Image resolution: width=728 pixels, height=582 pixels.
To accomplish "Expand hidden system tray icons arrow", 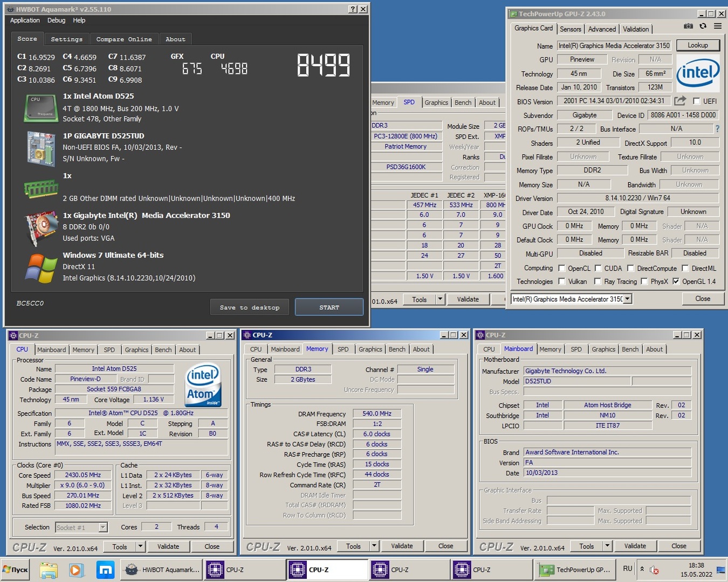I will pos(642,569).
